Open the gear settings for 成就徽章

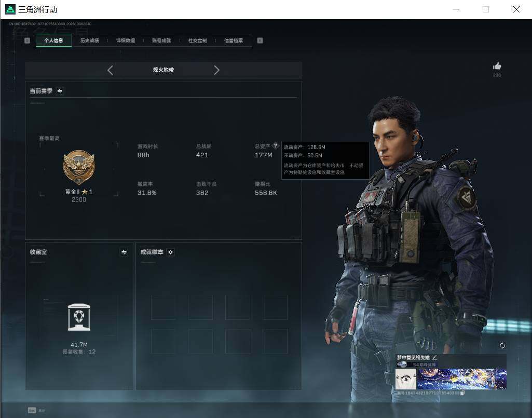170,252
